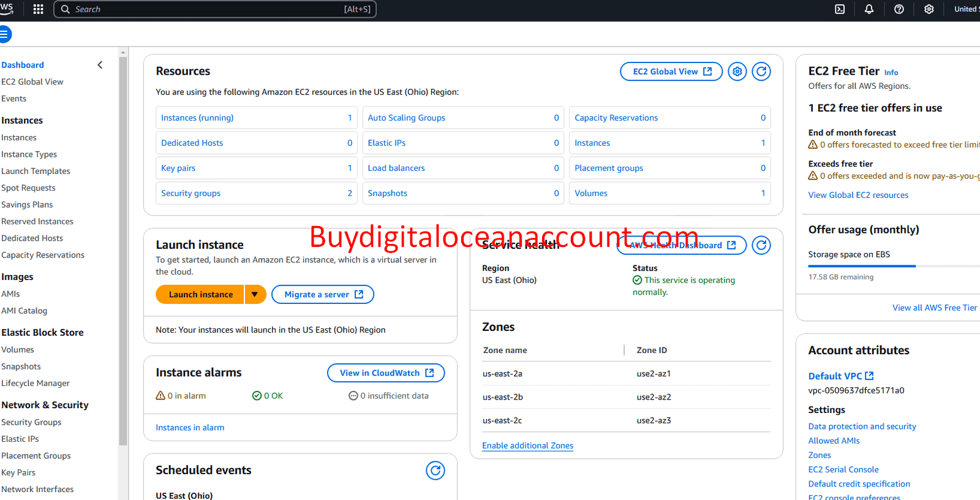The height and width of the screenshot is (500, 980).
Task: Open Security groups resource tile link
Action: pos(190,193)
